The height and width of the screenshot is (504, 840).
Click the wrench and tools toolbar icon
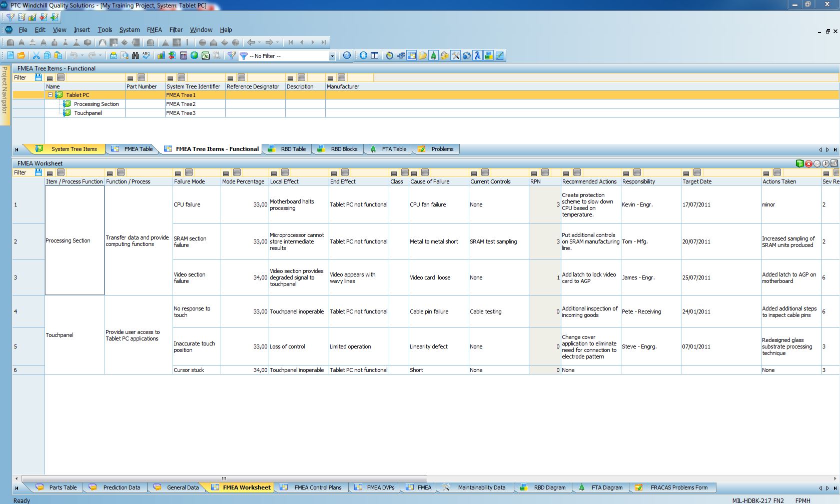455,55
